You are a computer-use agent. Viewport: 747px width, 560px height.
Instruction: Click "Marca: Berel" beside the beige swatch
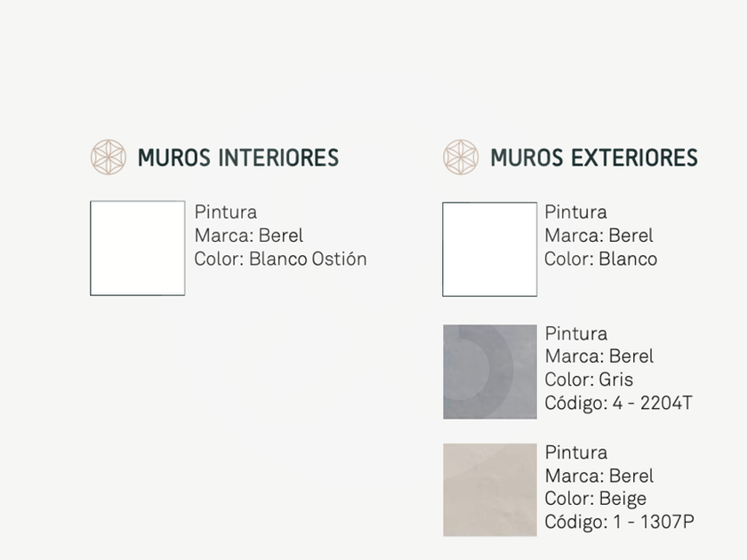click(598, 476)
